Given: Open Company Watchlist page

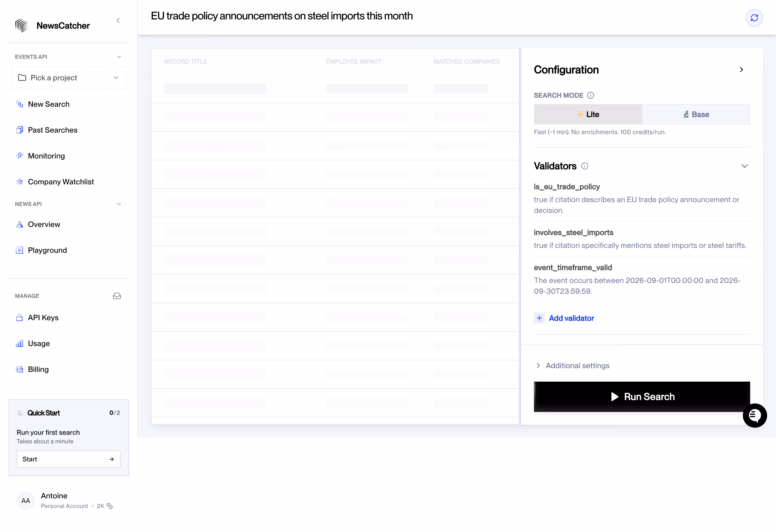Looking at the screenshot, I should pos(61,182).
